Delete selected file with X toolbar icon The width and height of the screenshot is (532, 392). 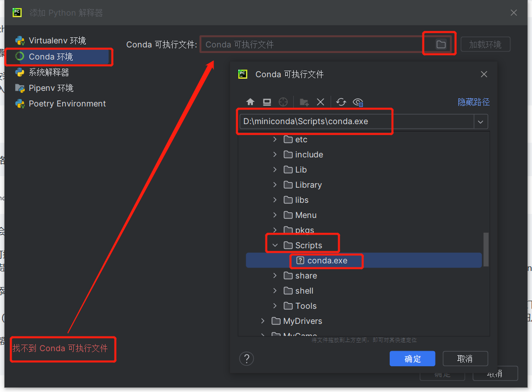click(321, 102)
